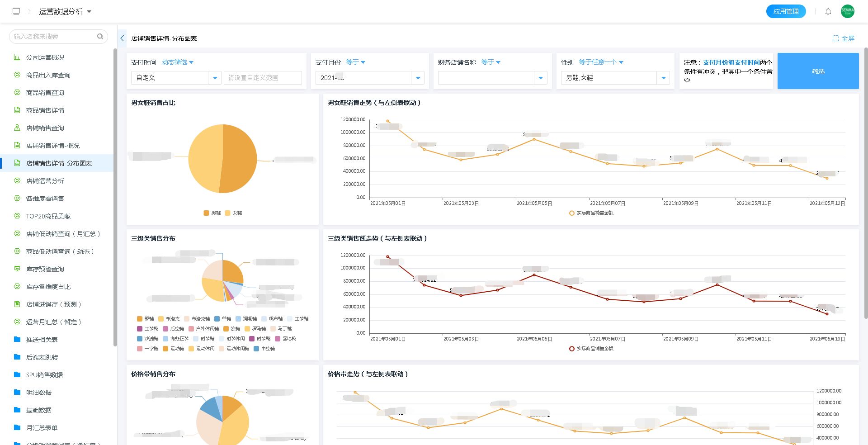Screen dimensions: 868x445
Task: Click the workspace monitor icon at top left
Action: click(x=16, y=11)
